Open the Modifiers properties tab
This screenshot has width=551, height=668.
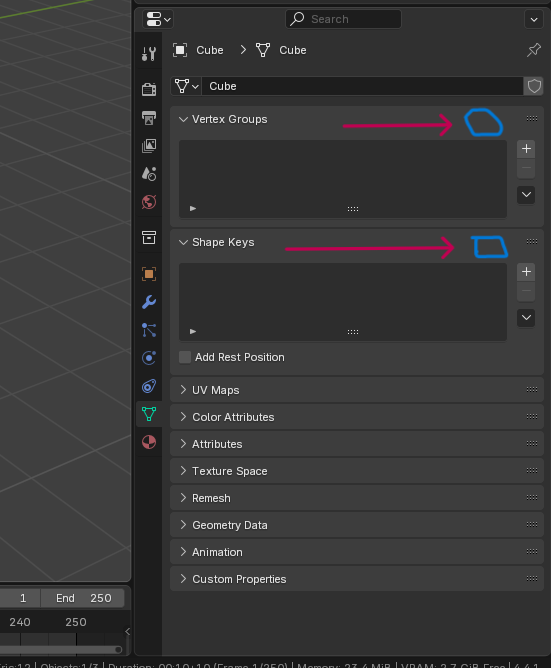pos(149,302)
